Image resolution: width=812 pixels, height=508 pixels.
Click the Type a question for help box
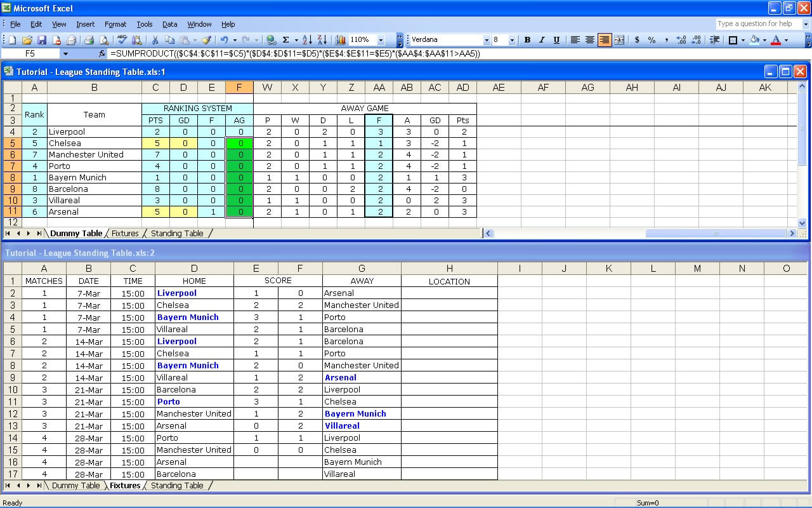[x=758, y=24]
